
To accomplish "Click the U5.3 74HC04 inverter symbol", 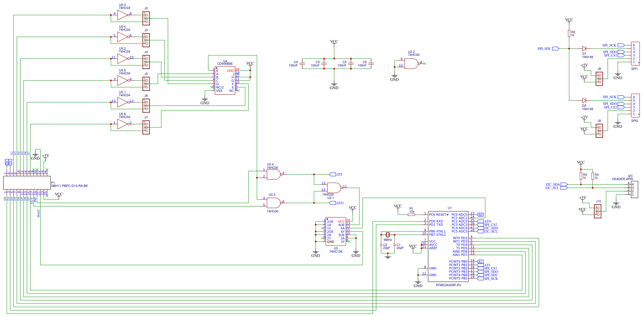I will click(x=122, y=15).
